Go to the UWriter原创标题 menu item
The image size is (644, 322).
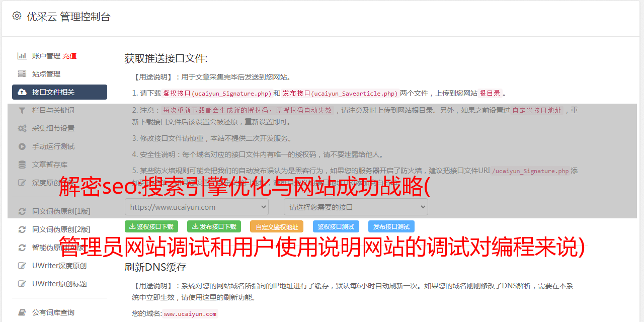click(59, 284)
